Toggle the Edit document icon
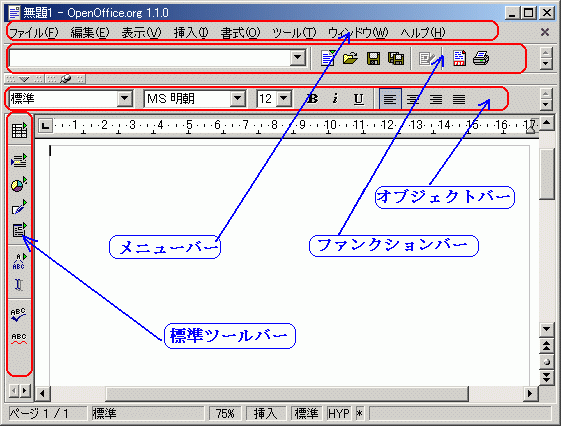 427,58
